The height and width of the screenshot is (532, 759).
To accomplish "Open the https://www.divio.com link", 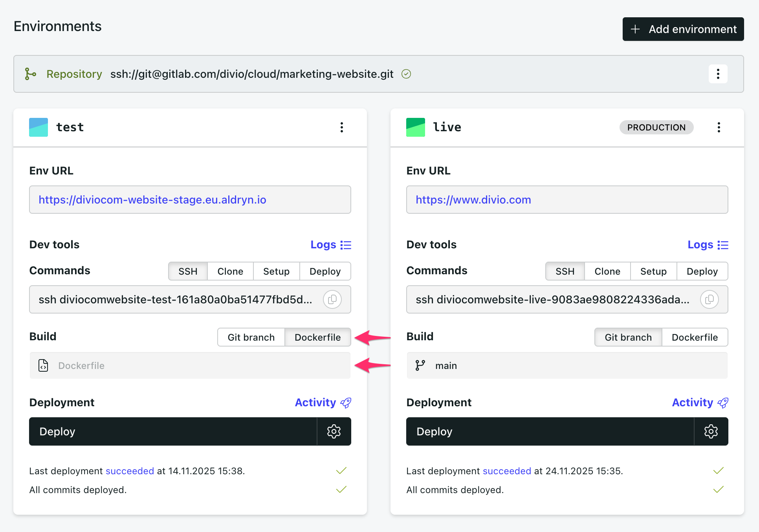I will pos(473,200).
